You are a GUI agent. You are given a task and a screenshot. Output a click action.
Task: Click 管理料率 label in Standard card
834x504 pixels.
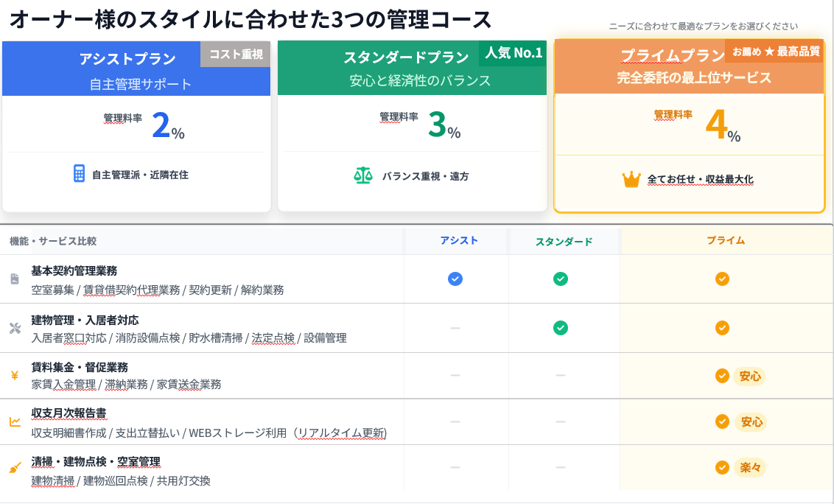399,116
